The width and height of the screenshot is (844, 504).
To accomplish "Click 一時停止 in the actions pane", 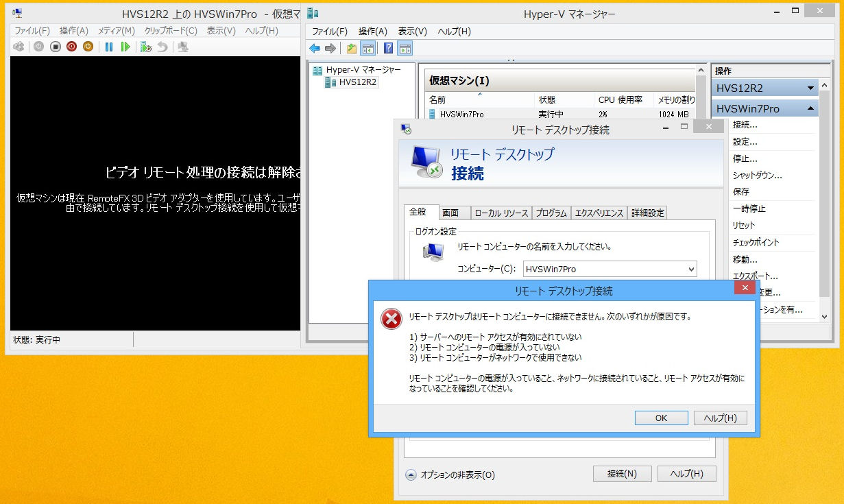I will pyautogui.click(x=749, y=208).
